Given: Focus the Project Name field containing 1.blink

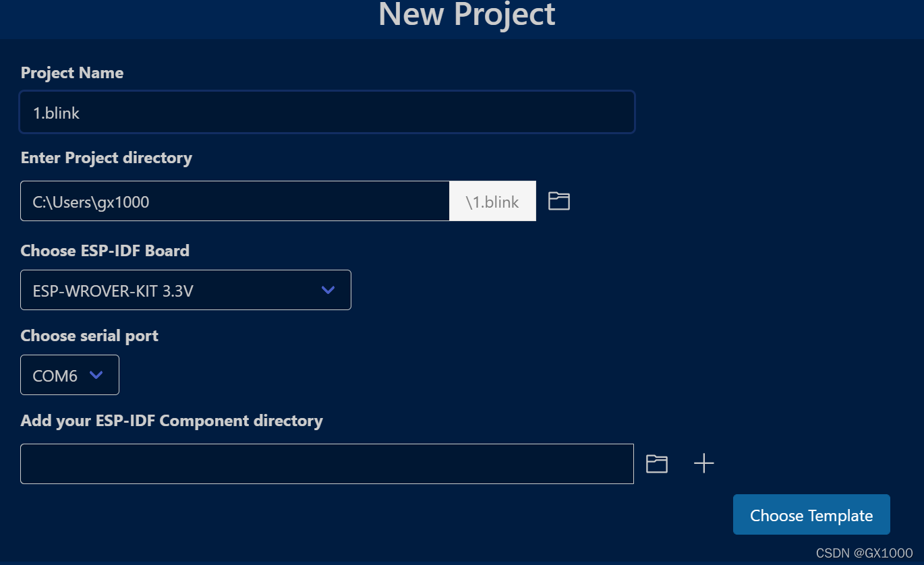Looking at the screenshot, I should [327, 112].
